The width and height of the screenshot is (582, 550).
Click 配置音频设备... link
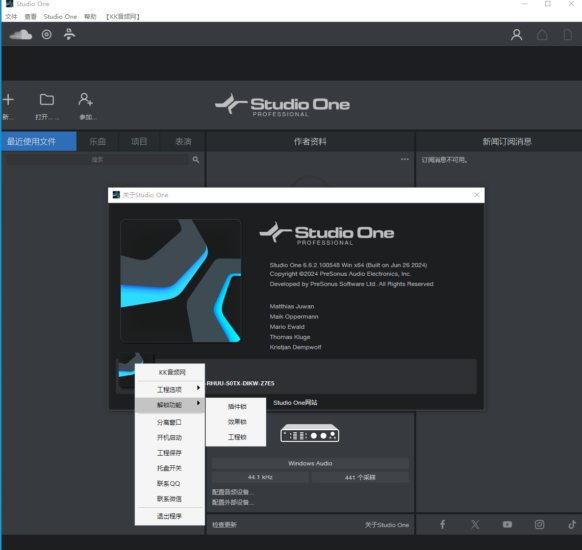(233, 492)
